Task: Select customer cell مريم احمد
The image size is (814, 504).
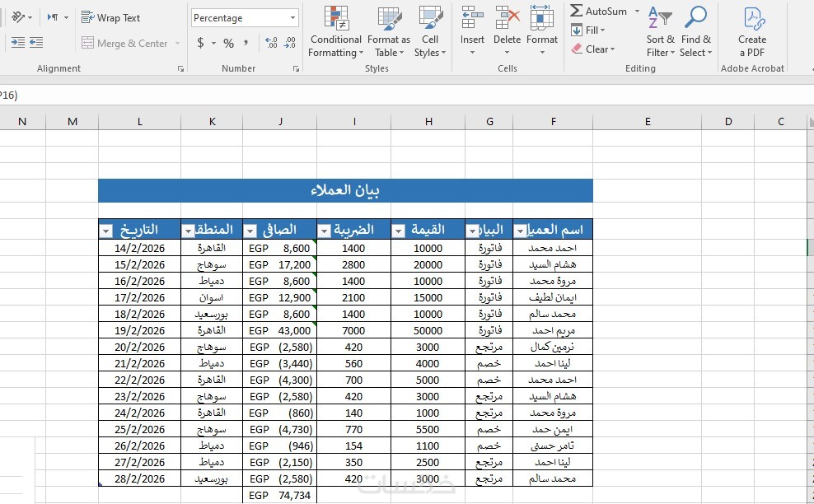Action: [x=553, y=330]
